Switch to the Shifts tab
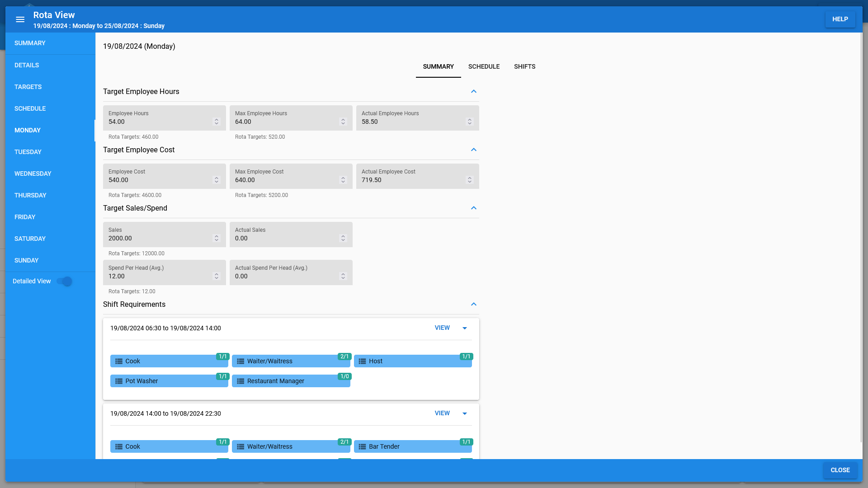Image resolution: width=868 pixels, height=488 pixels. pos(524,66)
